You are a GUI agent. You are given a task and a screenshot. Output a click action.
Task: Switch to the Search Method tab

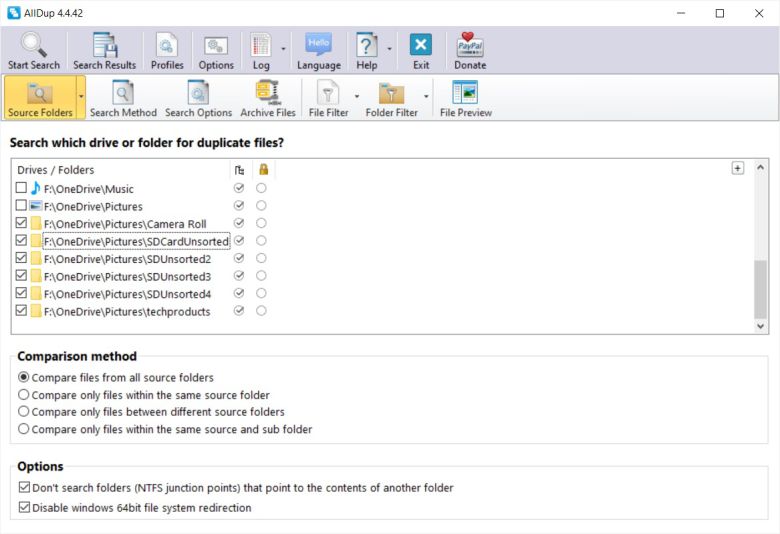tap(123, 98)
